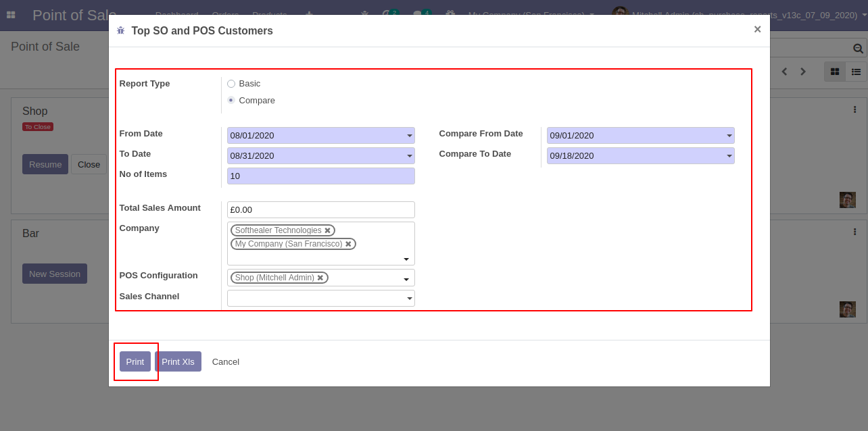Image resolution: width=868 pixels, height=431 pixels.
Task: Click the user avatar on Shop card
Action: click(x=848, y=200)
